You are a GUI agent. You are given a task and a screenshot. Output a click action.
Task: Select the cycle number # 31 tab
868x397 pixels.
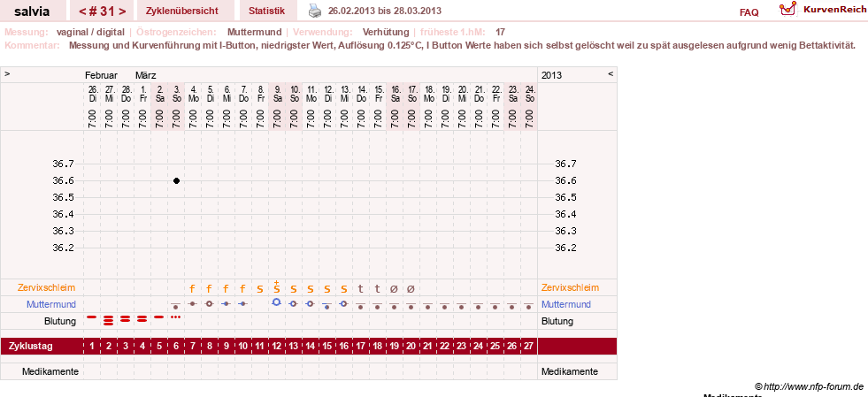pos(102,11)
